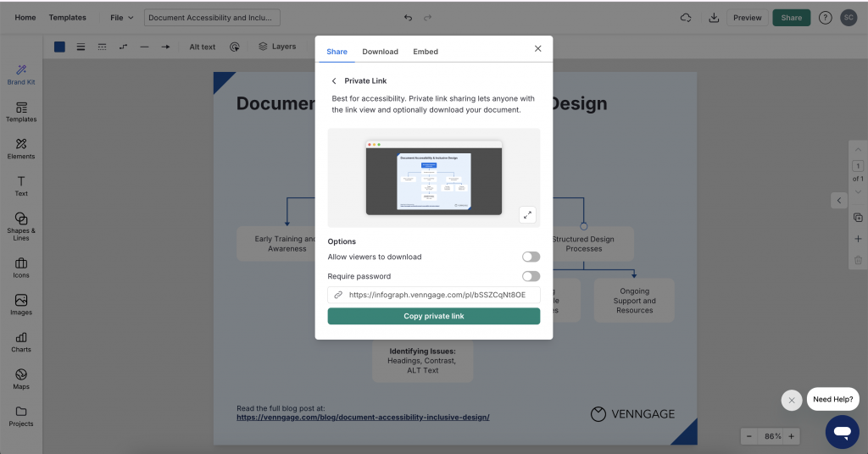Click the Preview button
This screenshot has width=868, height=454.
748,18
